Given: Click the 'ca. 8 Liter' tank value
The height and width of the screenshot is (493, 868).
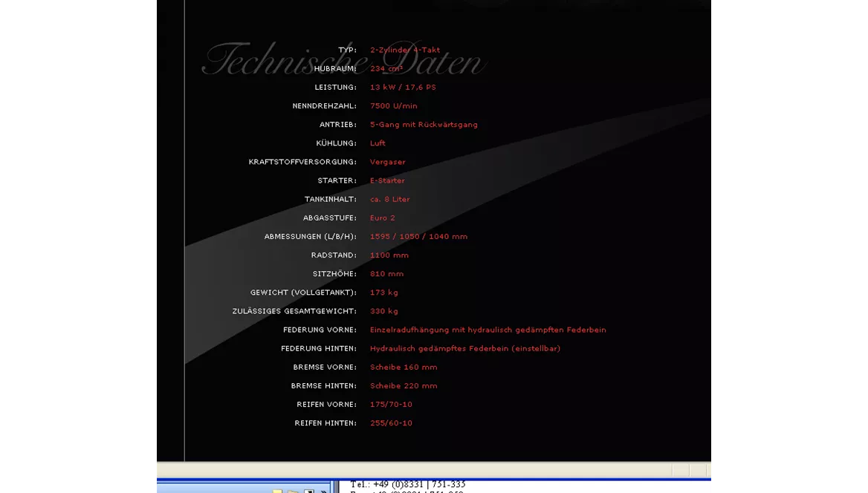Looking at the screenshot, I should [390, 199].
